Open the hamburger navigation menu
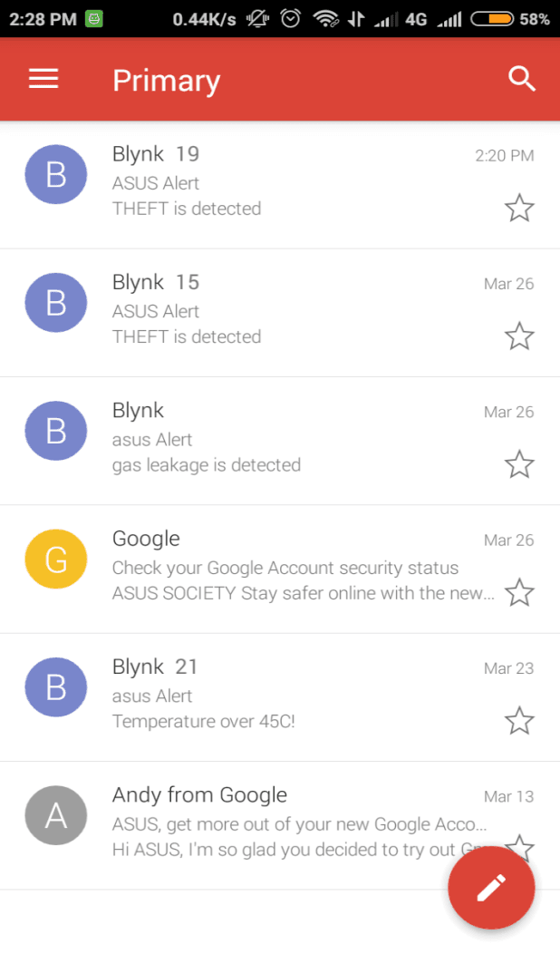Viewport: 560px width, 954px height. click(x=43, y=79)
